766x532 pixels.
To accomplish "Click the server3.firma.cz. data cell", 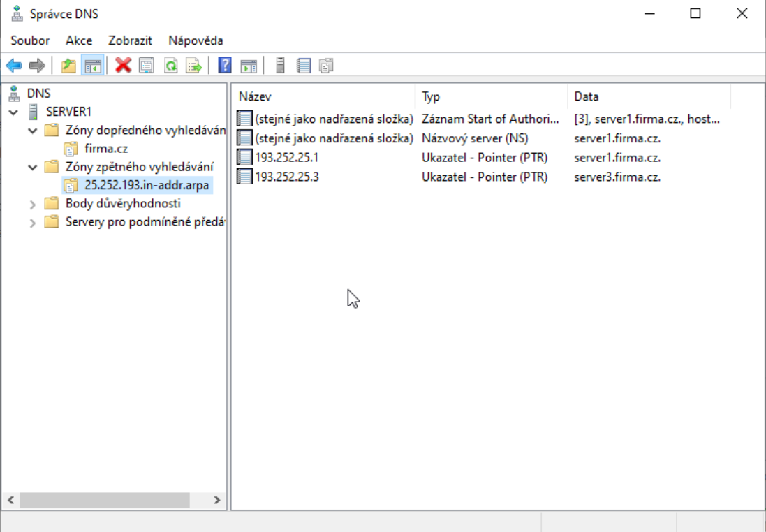I will click(617, 177).
